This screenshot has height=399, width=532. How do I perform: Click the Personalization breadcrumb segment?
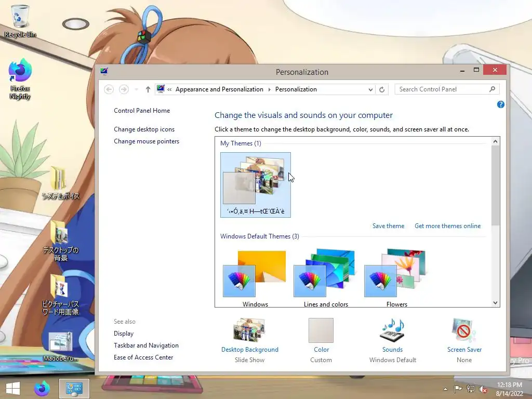click(x=296, y=89)
